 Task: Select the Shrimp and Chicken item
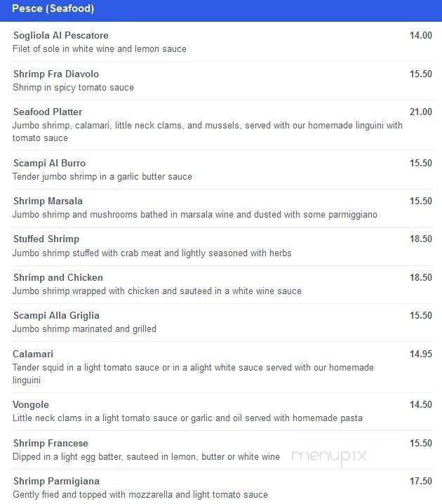point(58,277)
